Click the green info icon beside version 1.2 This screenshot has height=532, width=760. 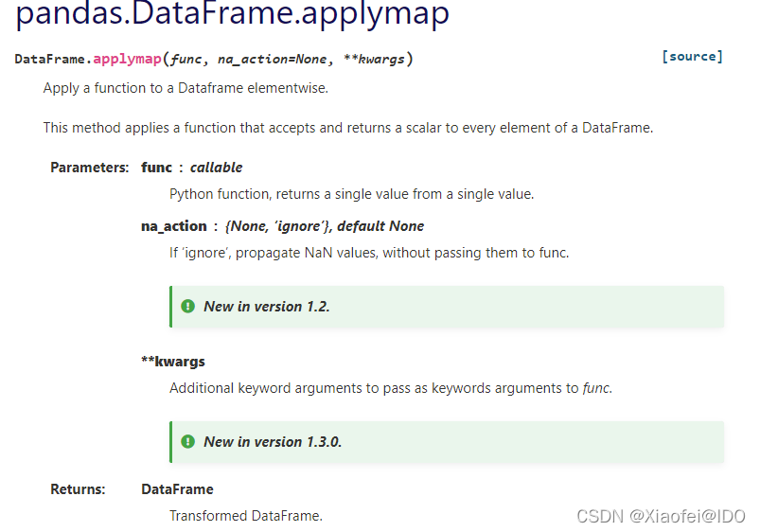coord(187,307)
